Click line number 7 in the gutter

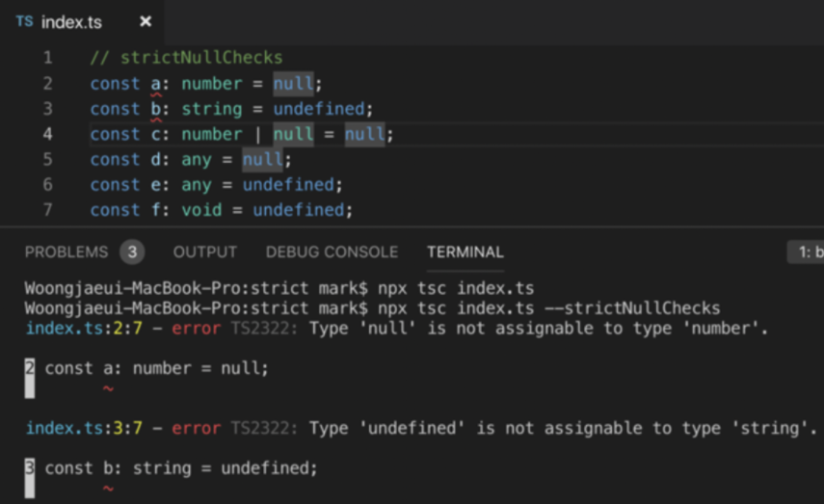[48, 210]
